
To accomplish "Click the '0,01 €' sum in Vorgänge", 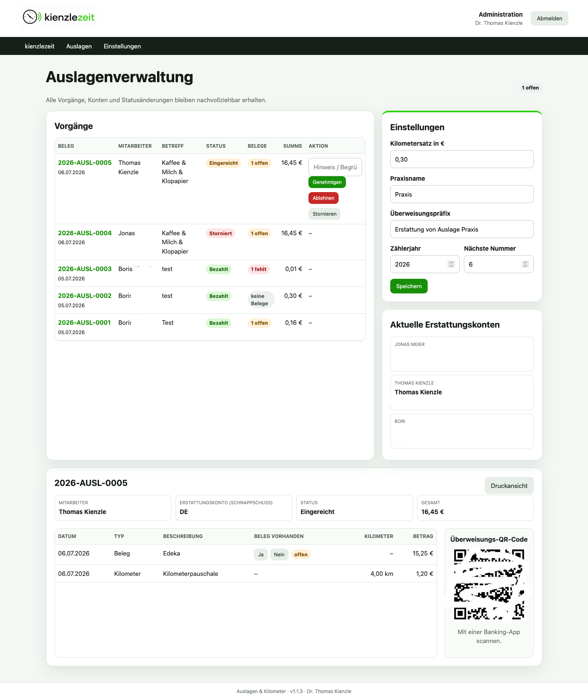I will [294, 269].
